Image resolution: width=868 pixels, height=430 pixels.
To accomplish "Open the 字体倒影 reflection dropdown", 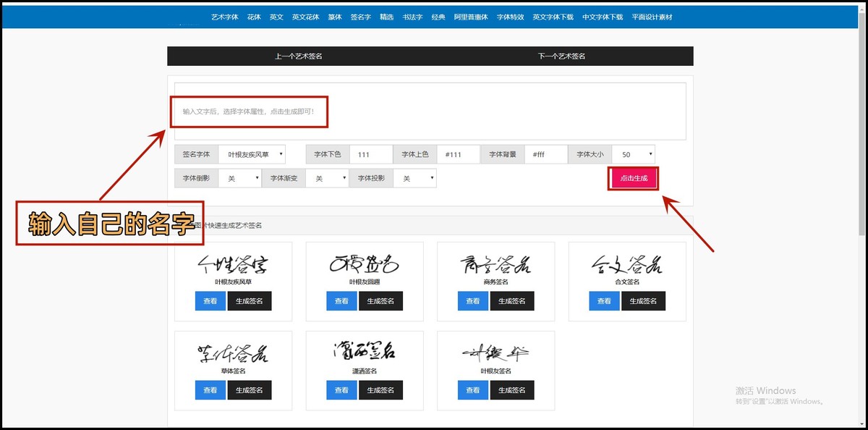I will coord(239,177).
